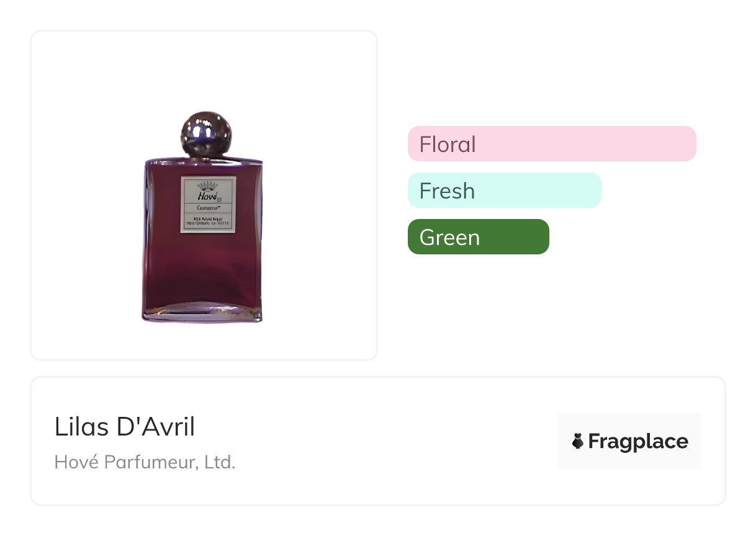756x536 pixels.
Task: Click the fragrance info card
Action: pos(378,441)
